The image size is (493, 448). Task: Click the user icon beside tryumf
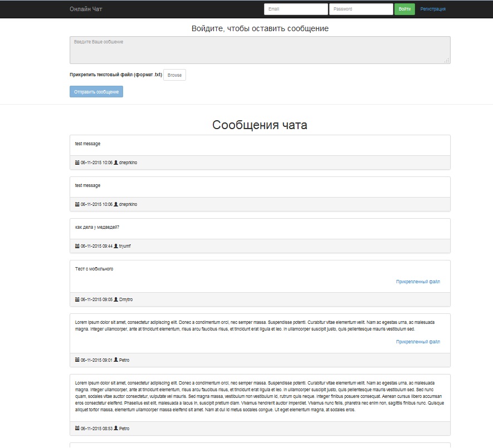(116, 246)
